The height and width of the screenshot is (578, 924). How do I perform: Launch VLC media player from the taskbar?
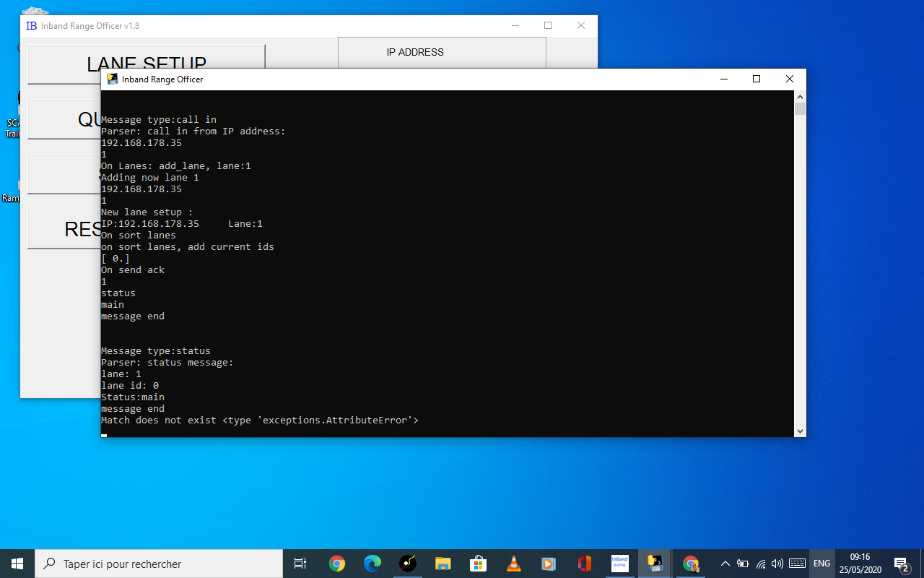513,564
